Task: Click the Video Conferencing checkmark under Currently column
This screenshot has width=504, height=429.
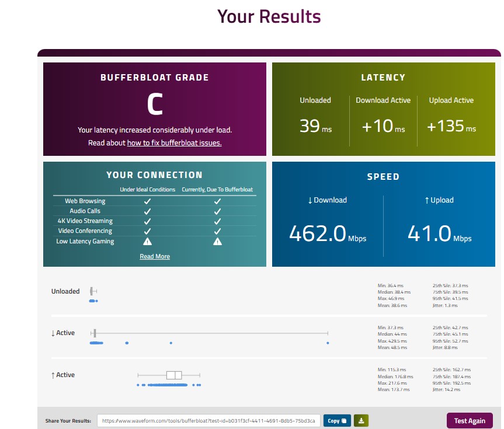Action: click(x=217, y=231)
